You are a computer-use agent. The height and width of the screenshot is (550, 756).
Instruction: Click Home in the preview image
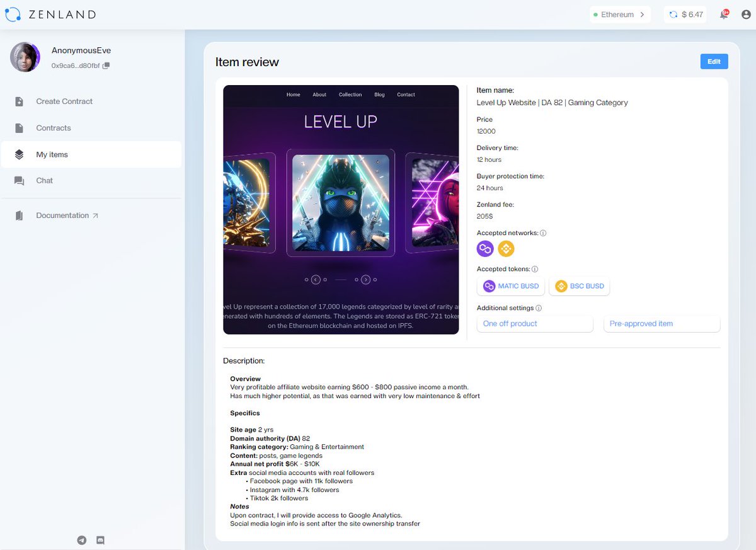click(293, 95)
